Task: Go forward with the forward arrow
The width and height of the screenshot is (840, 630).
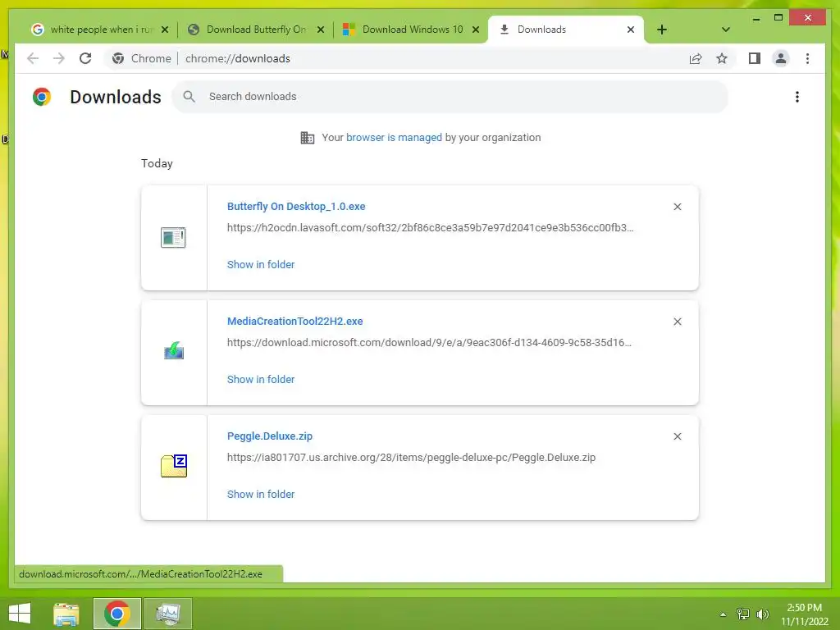Action: click(59, 58)
